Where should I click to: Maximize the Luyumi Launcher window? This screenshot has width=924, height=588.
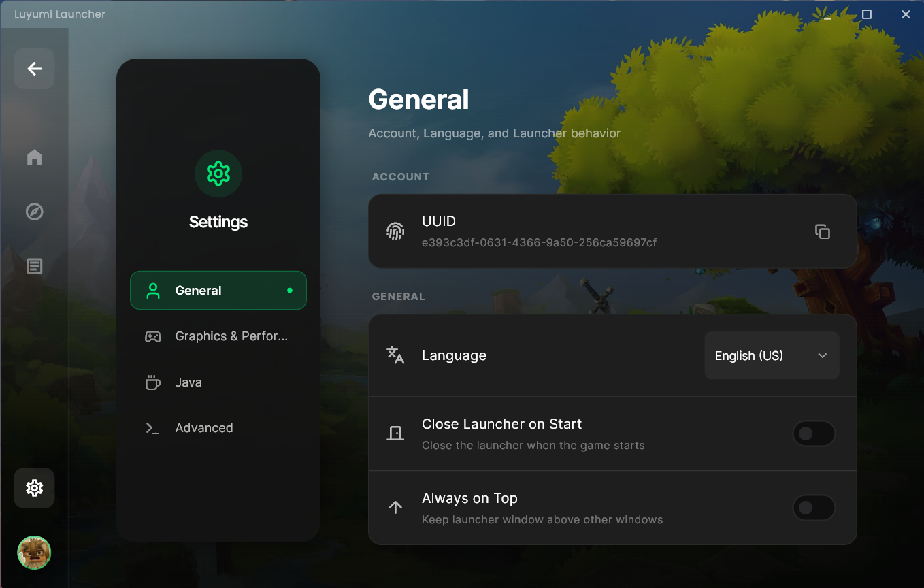[867, 14]
